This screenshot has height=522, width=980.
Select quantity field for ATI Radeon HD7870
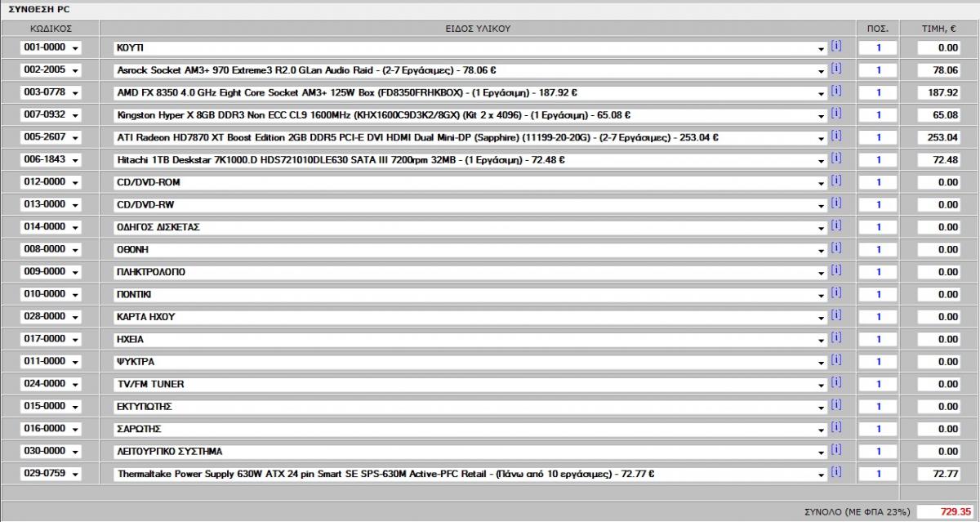point(879,138)
